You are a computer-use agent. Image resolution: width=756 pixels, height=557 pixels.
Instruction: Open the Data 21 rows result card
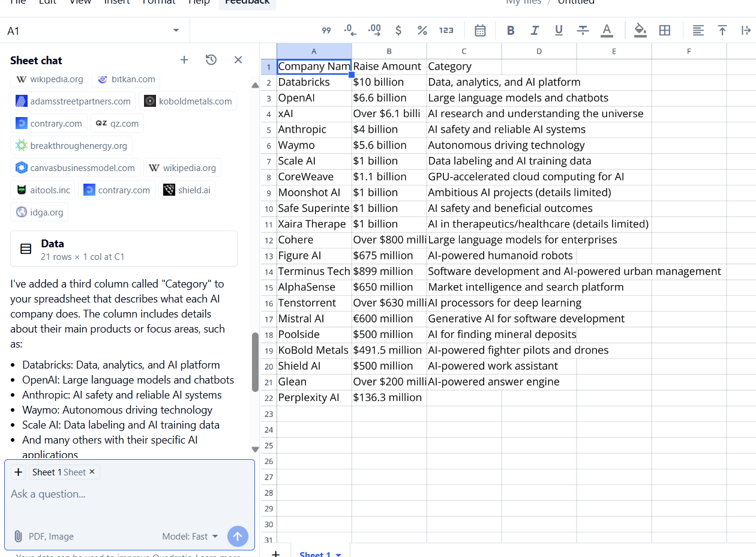coord(124,248)
